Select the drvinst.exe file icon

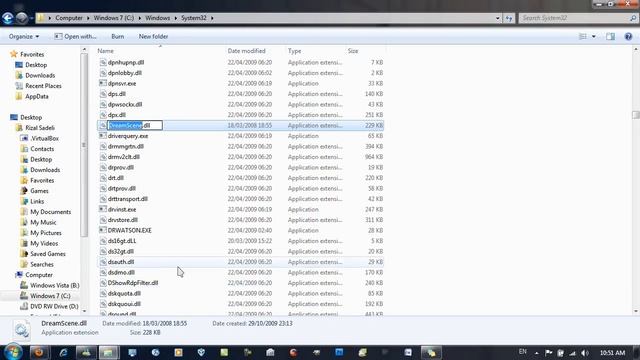click(103, 209)
